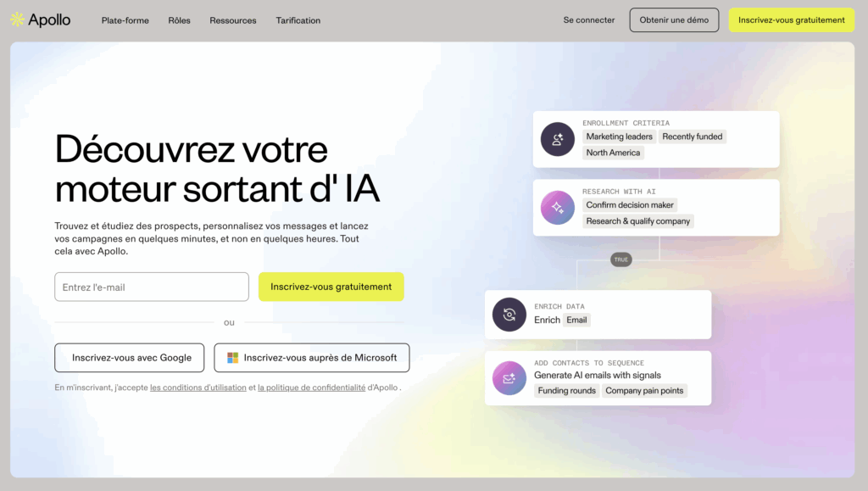Click the Obtenir une démo button
868x491 pixels.
674,20
